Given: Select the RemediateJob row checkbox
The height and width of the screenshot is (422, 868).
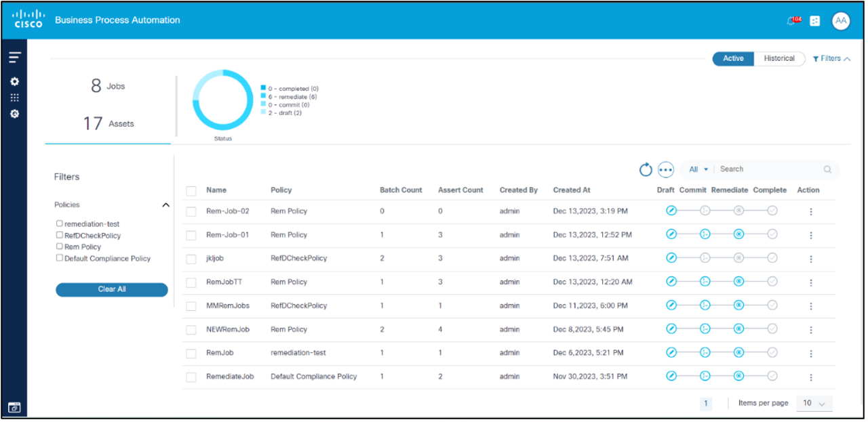Looking at the screenshot, I should click(191, 377).
